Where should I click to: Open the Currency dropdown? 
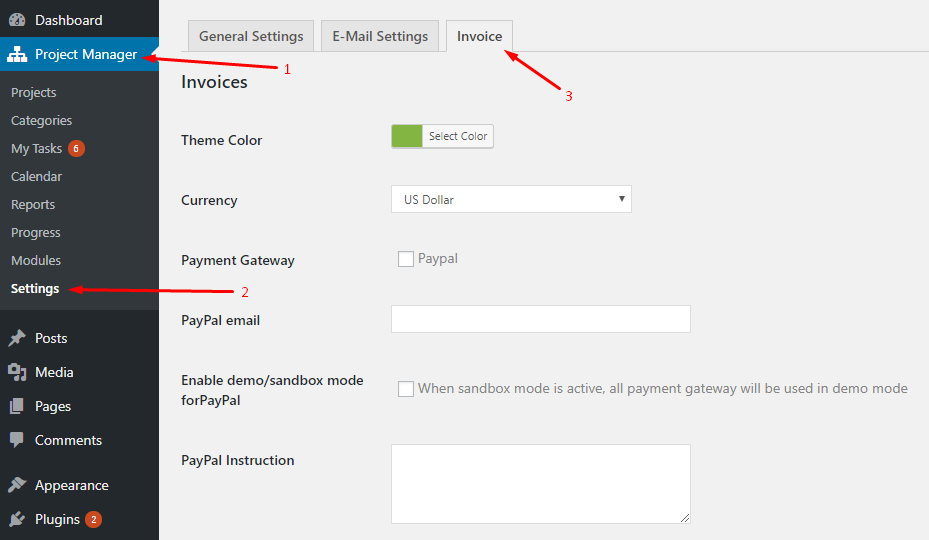pyautogui.click(x=511, y=199)
